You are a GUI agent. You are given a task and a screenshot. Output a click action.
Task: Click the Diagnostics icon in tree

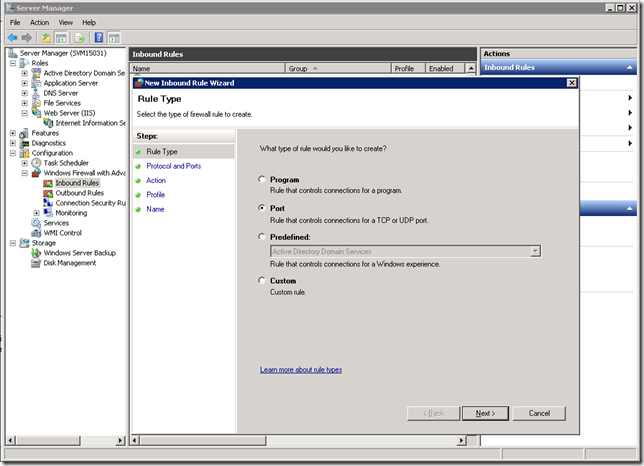click(24, 143)
